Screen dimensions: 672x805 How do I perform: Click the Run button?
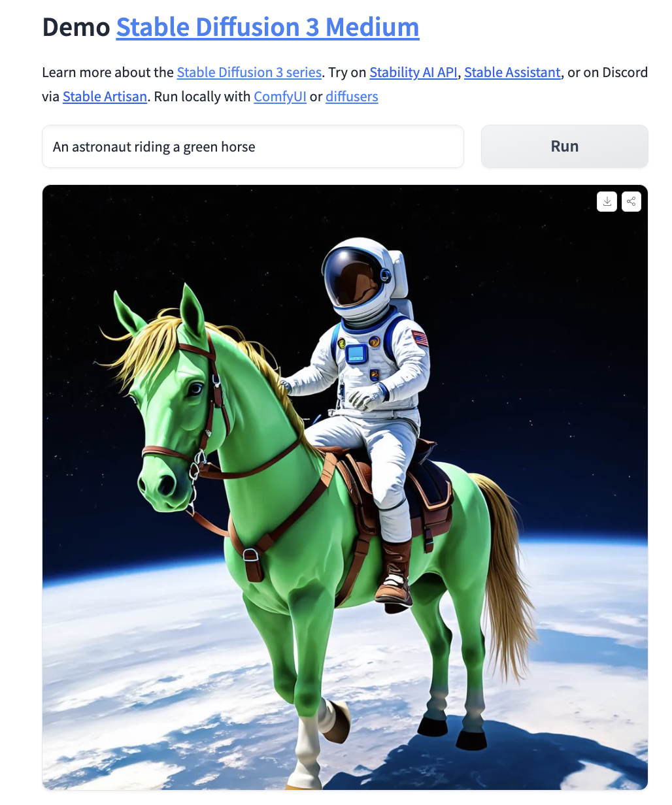tap(565, 146)
